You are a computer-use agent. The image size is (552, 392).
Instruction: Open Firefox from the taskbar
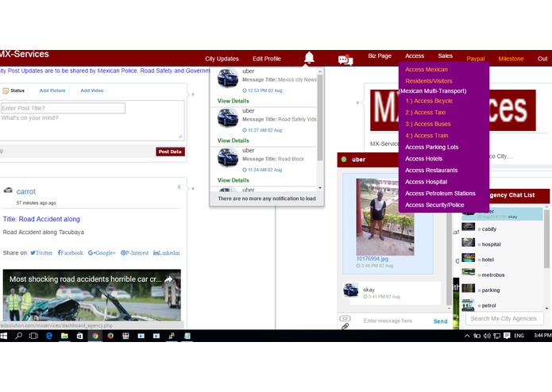[110, 336]
